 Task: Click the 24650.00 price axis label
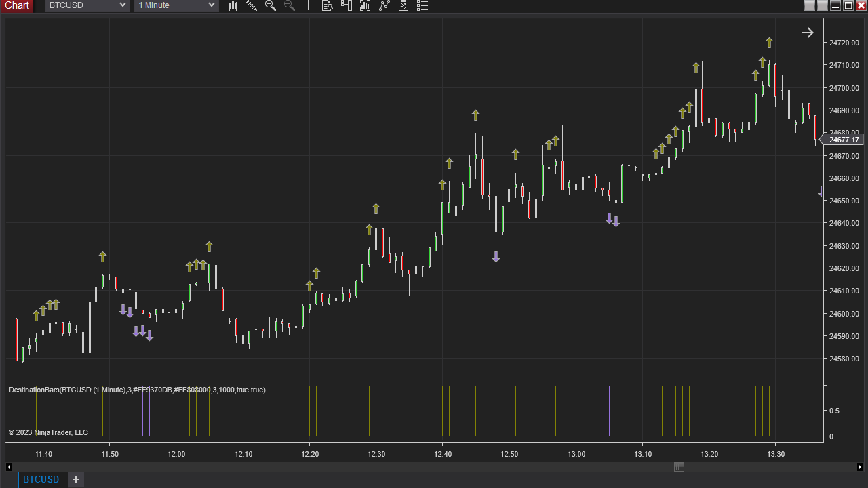point(844,201)
